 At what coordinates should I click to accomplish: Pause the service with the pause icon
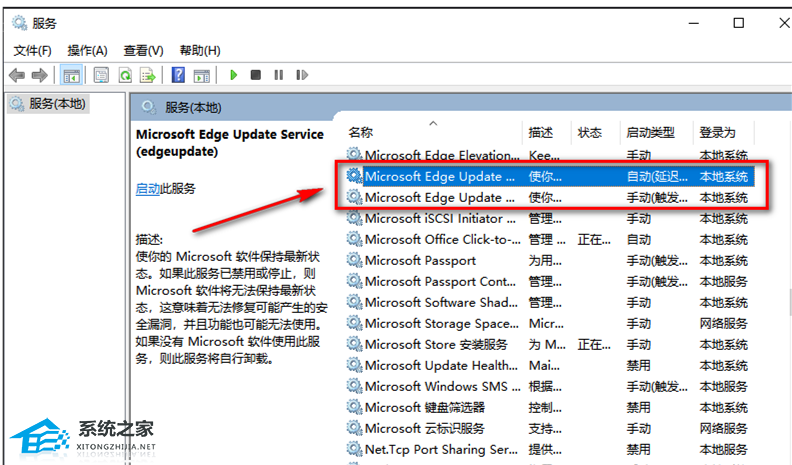click(x=278, y=75)
